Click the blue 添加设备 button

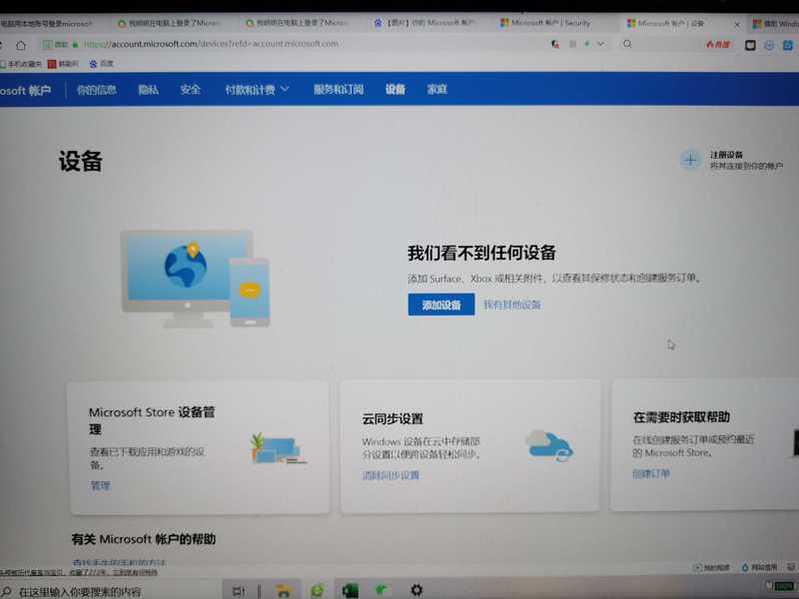tap(441, 305)
